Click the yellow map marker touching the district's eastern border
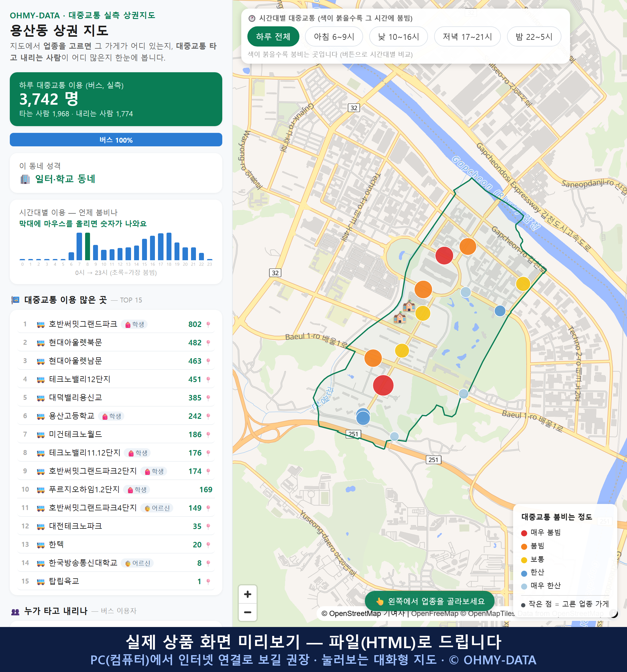The width and height of the screenshot is (627, 672). click(x=523, y=283)
